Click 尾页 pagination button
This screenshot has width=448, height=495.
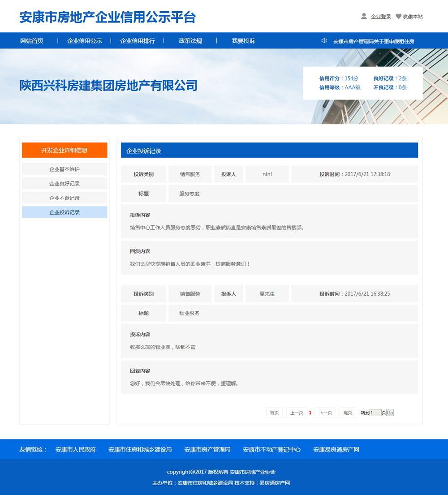pyautogui.click(x=348, y=413)
